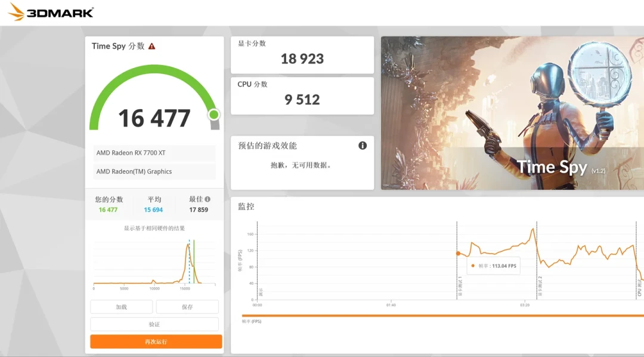Image resolution: width=644 pixels, height=357 pixels.
Task: Click the average score 15 694
Action: 153,210
